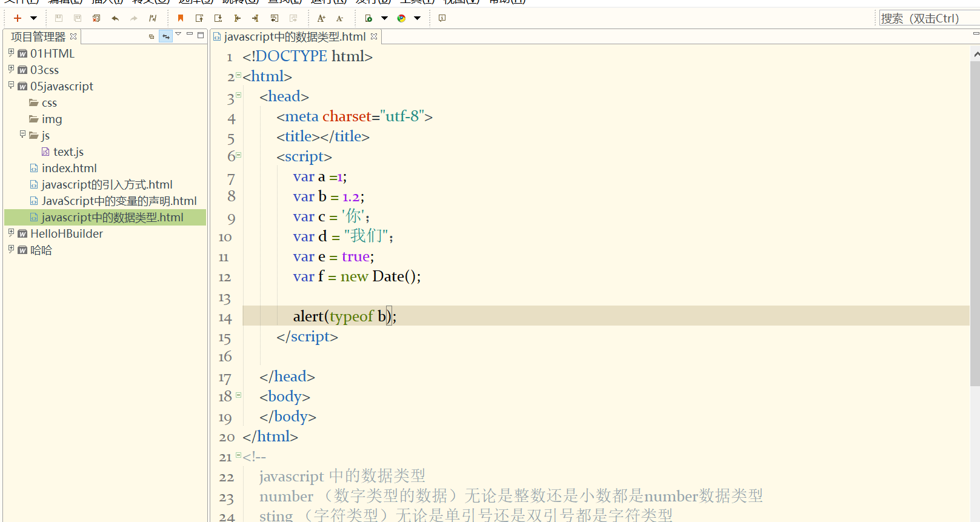Click the greyed-out forward navigation icon
This screenshot has width=980, height=522.
(x=293, y=18)
